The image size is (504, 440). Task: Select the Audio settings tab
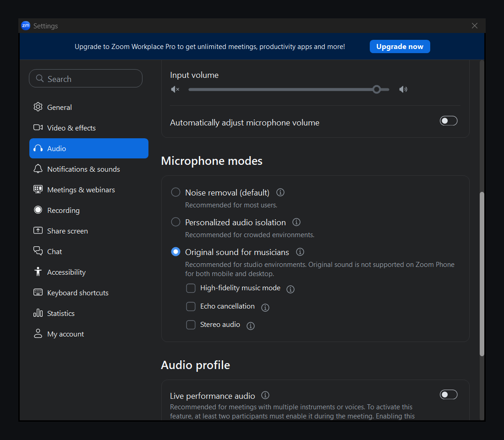click(x=89, y=148)
